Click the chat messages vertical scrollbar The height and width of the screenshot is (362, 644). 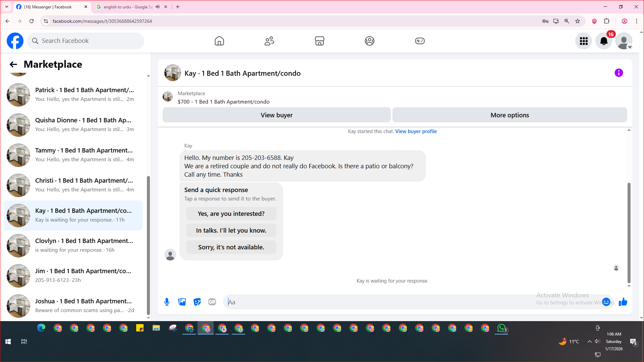tap(629, 233)
